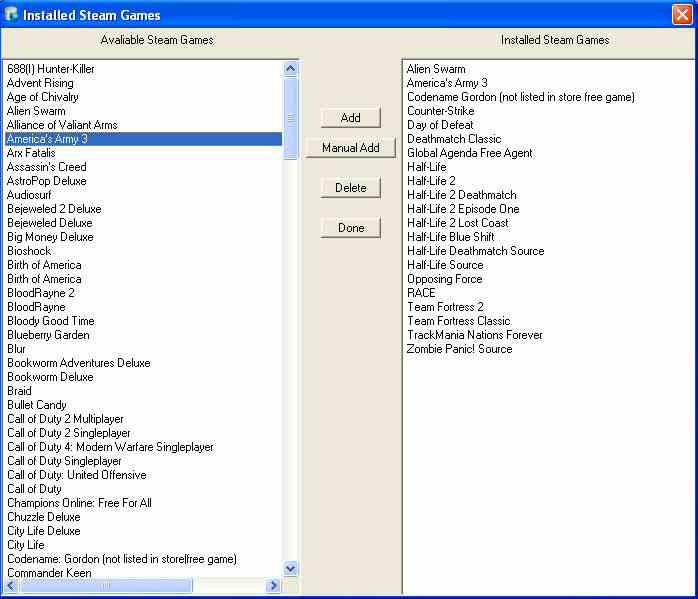Select Bioshock in available games list
The width and height of the screenshot is (698, 599).
pyautogui.click(x=28, y=251)
